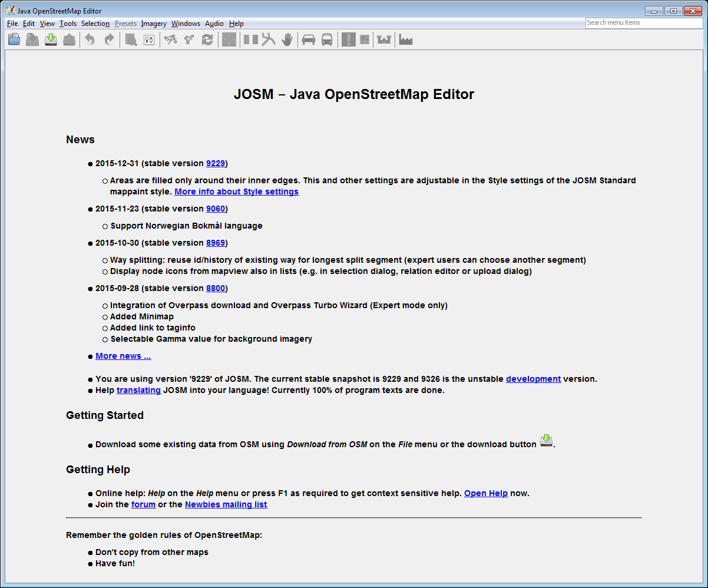Image resolution: width=708 pixels, height=588 pixels.
Task: Click the car preset icon
Action: coord(308,39)
